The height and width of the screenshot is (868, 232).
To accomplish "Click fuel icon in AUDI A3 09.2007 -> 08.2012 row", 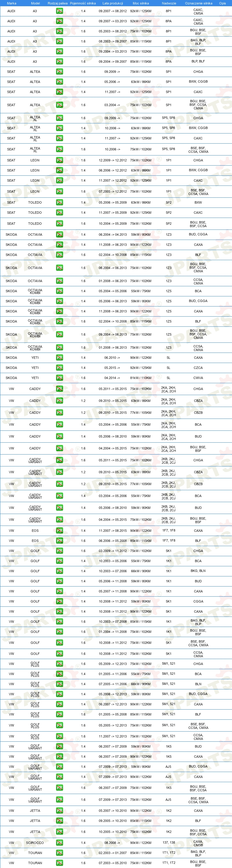I will click(x=60, y=11).
